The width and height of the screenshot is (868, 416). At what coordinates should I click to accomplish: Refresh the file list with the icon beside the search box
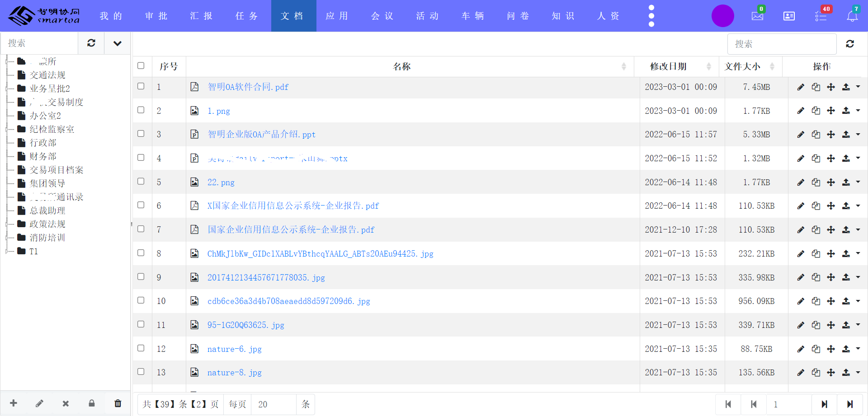[850, 44]
